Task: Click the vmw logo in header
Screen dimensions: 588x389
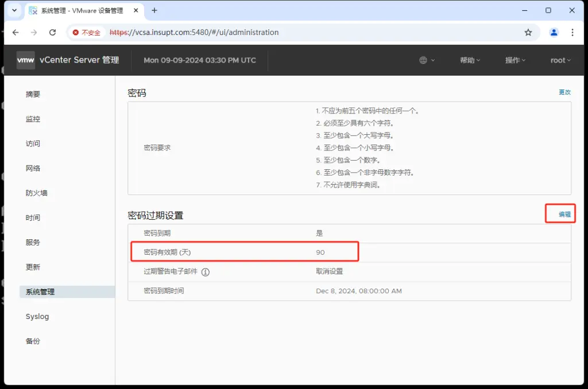Action: [25, 60]
